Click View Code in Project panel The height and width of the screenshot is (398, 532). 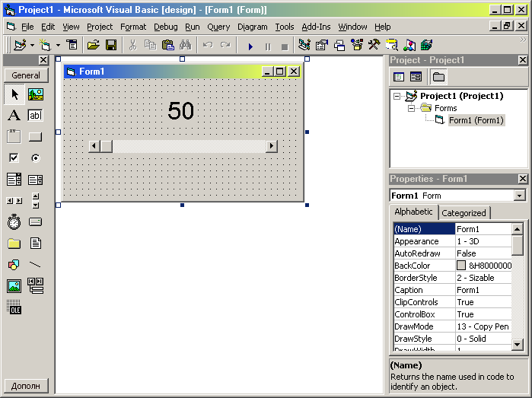[x=399, y=77]
